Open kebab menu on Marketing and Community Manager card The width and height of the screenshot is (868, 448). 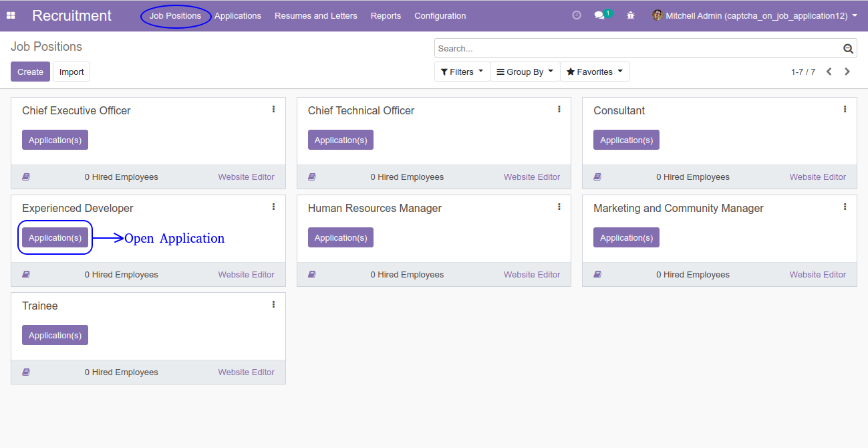[845, 207]
